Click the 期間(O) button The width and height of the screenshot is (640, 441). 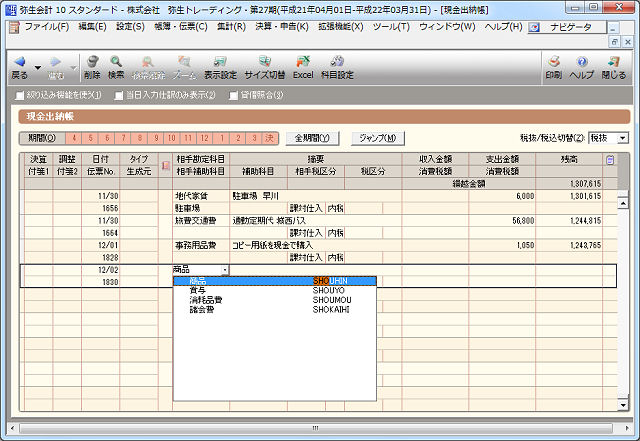click(x=42, y=138)
